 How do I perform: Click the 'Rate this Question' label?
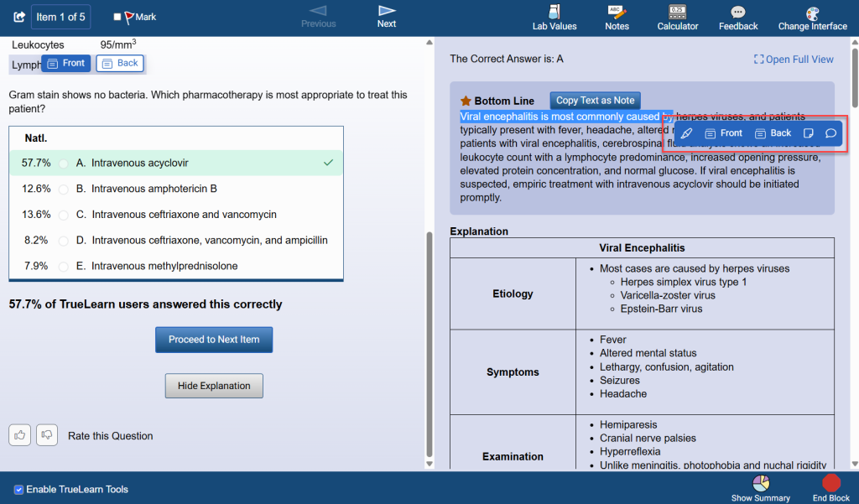click(110, 436)
